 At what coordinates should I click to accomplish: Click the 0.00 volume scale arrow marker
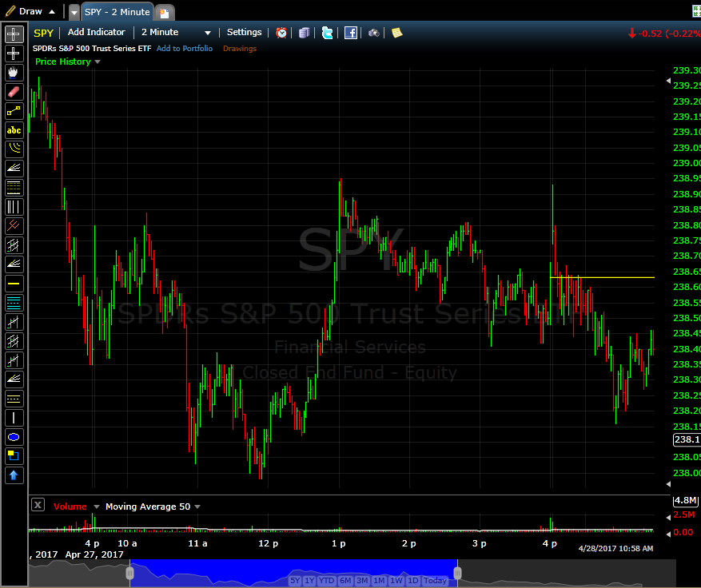point(669,534)
